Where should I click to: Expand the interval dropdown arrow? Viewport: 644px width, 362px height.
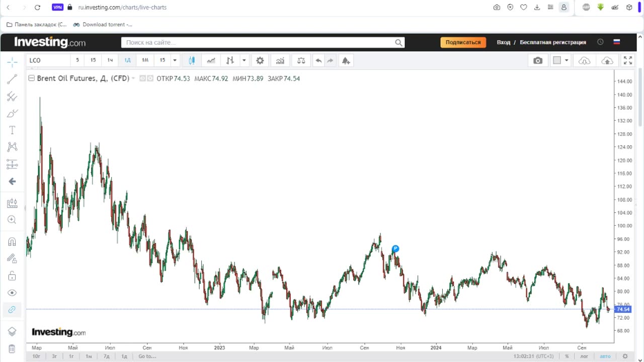pyautogui.click(x=175, y=60)
